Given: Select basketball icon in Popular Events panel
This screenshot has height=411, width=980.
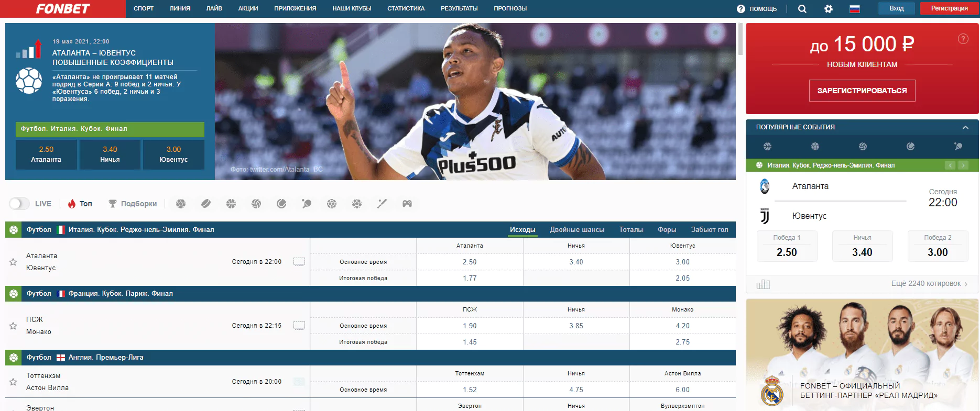Looking at the screenshot, I should [767, 147].
